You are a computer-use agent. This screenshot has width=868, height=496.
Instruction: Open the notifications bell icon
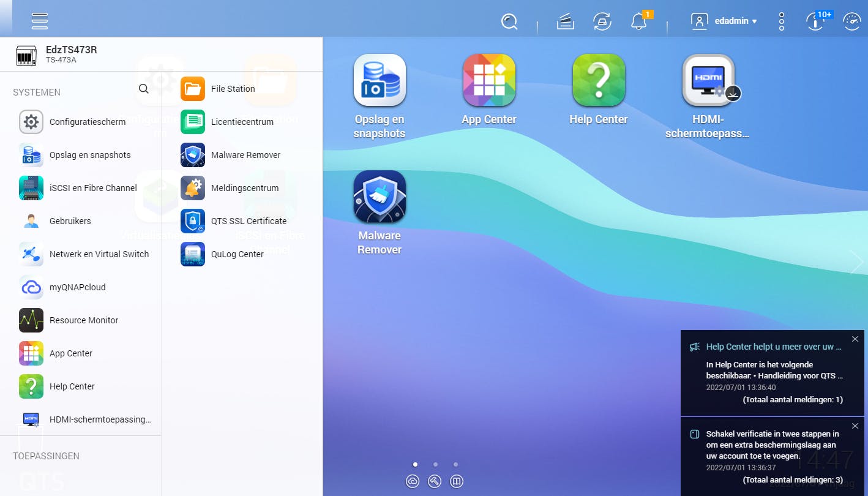(x=638, y=21)
